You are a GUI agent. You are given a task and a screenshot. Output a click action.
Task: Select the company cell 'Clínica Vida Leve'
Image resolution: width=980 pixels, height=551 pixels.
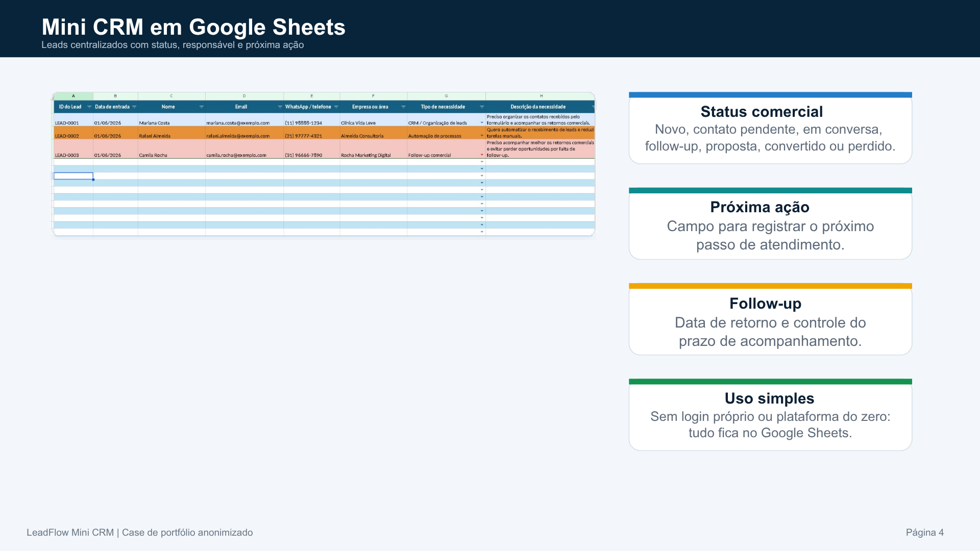tap(374, 119)
